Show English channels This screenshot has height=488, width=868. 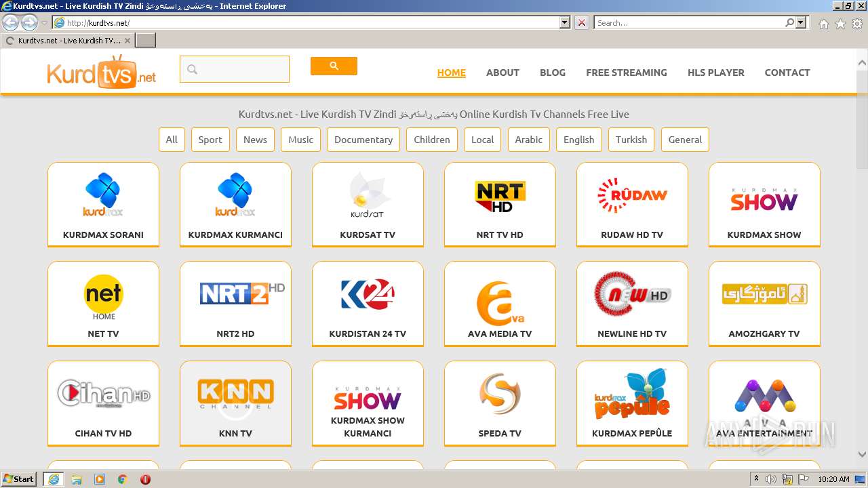pos(579,140)
